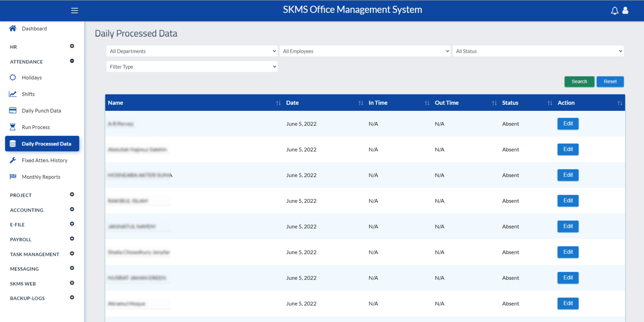Click the Daily Processed Data page title
644x322 pixels.
tap(136, 33)
